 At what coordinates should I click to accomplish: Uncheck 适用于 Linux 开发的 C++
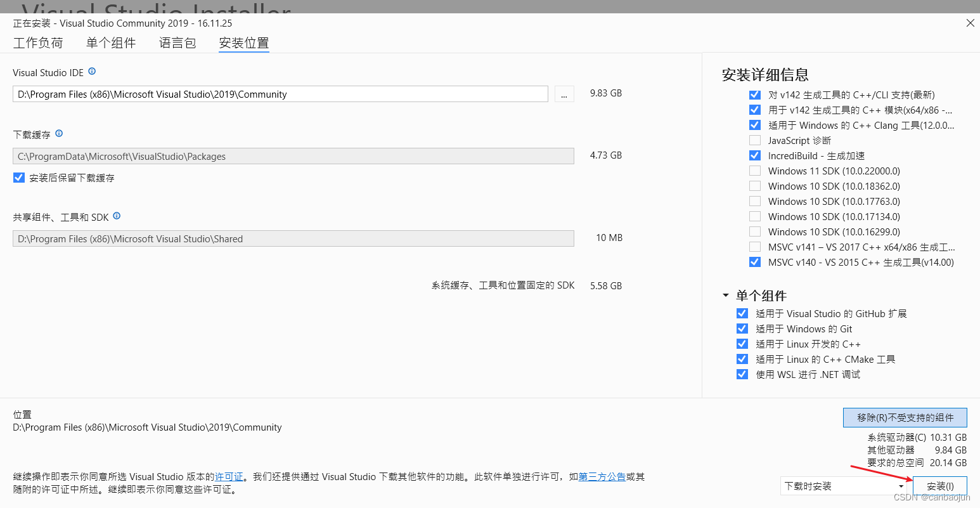742,344
